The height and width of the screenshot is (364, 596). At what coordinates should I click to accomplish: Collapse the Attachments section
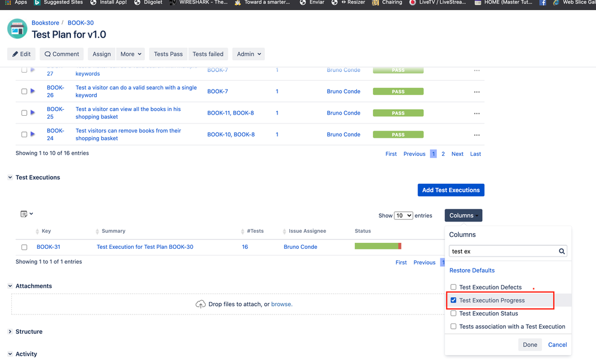tap(10, 286)
